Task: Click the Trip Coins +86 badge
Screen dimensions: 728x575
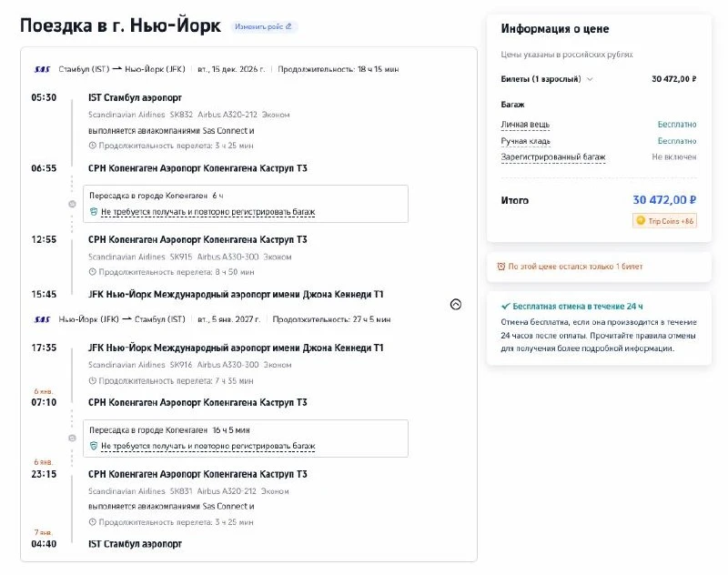Action: pyautogui.click(x=664, y=221)
